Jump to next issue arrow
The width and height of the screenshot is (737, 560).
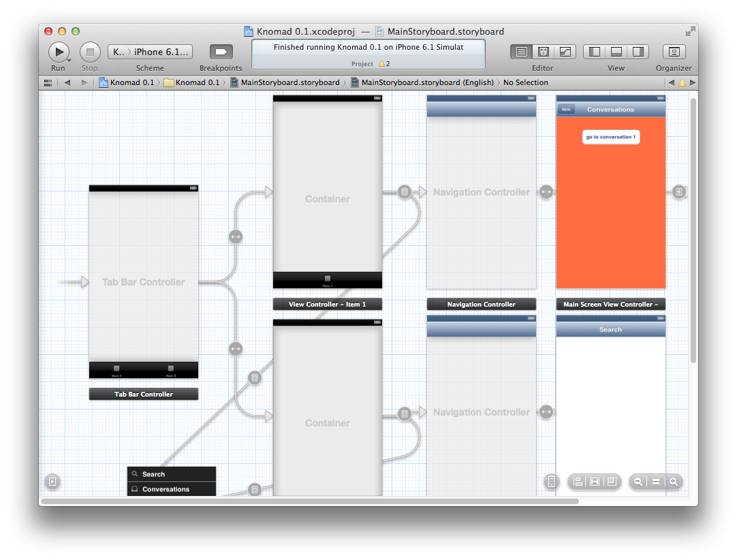(692, 82)
